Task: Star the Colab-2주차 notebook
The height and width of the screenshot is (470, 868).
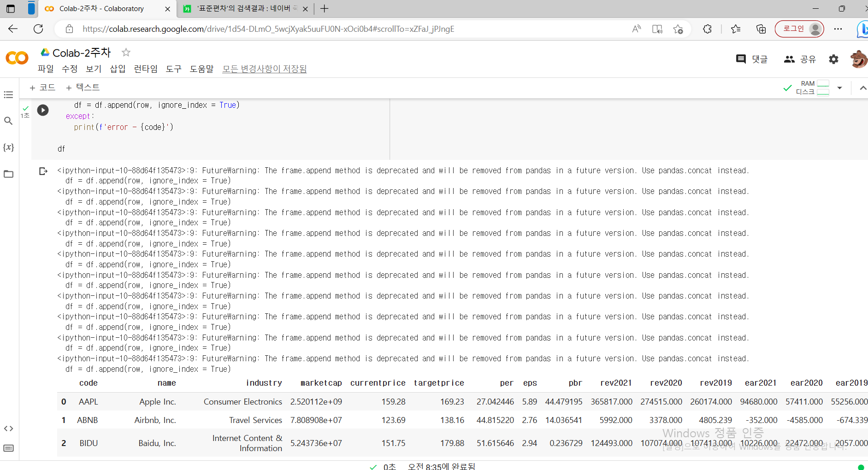Action: [126, 53]
